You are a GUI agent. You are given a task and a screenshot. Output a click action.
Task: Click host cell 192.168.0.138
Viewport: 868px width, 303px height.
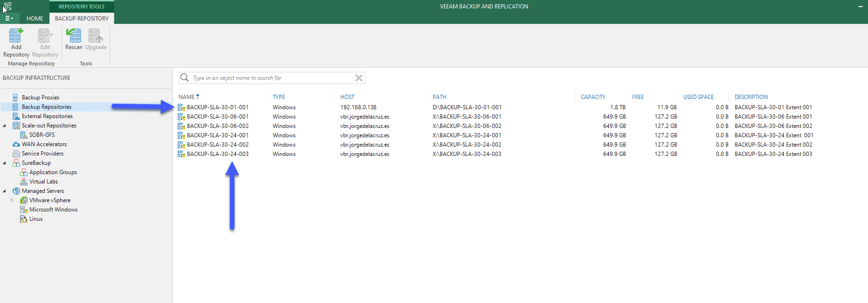pos(358,107)
